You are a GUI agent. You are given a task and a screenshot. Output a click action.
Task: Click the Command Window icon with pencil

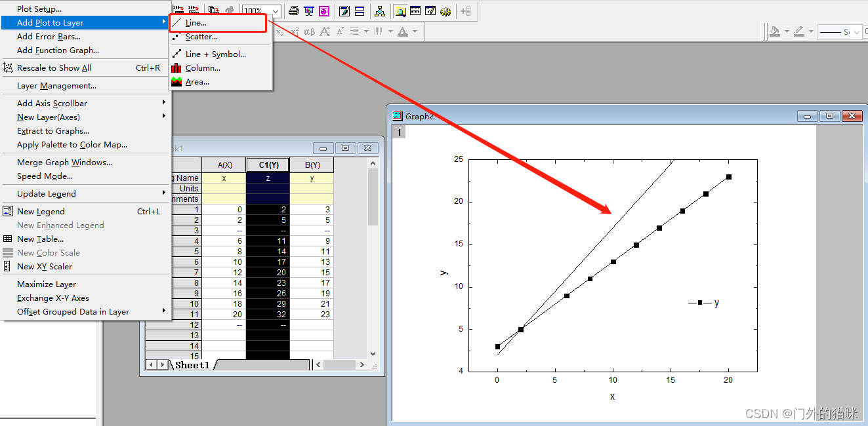click(x=430, y=11)
